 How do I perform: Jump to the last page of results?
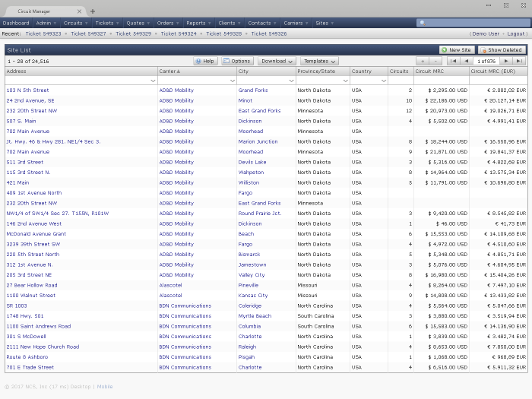(x=519, y=61)
